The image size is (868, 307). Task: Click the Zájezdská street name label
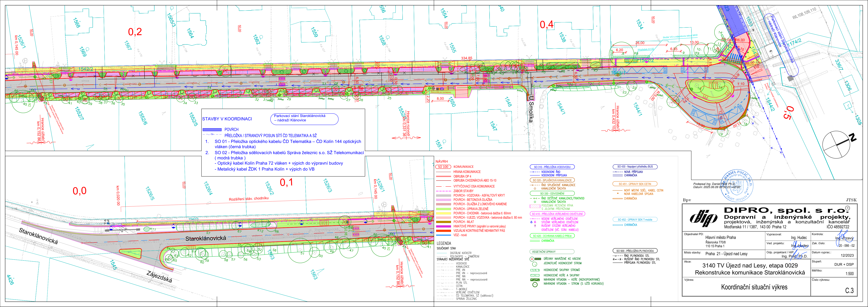[x=159, y=277]
